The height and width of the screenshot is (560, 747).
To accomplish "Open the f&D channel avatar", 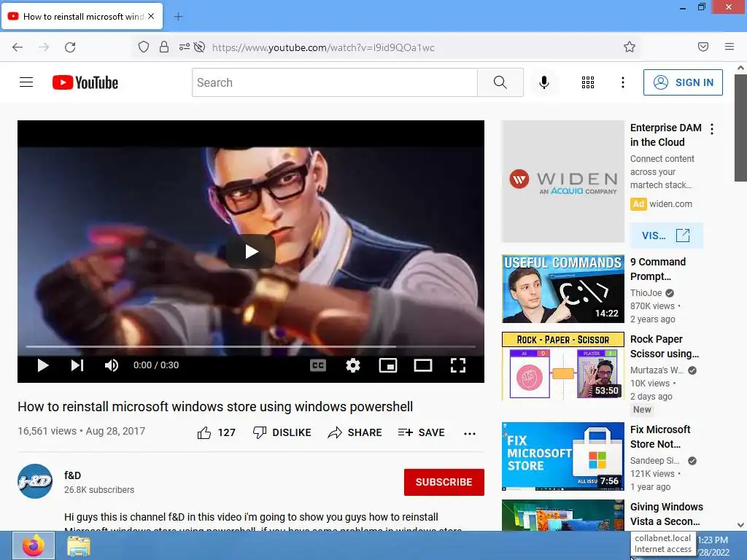I will pyautogui.click(x=35, y=481).
